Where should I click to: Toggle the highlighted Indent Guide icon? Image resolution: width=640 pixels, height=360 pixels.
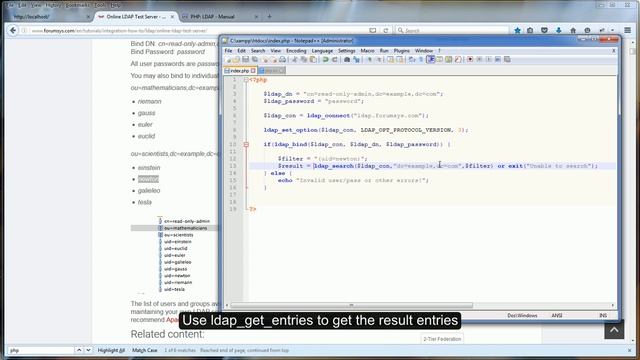pos(431,60)
